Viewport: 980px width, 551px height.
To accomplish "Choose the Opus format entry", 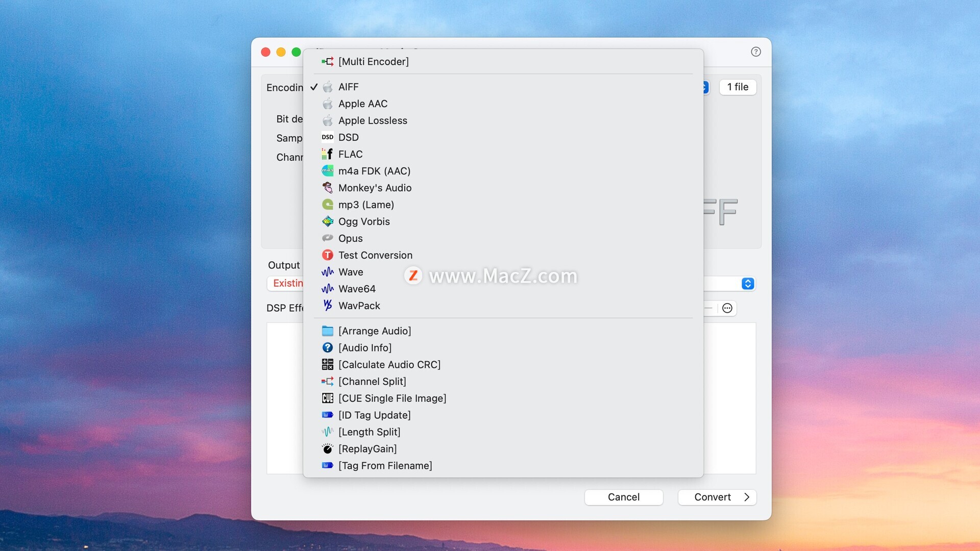I will click(x=350, y=238).
